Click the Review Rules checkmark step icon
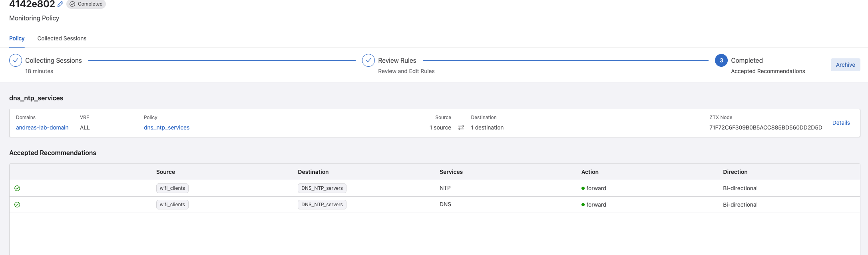868x255 pixels. tap(368, 60)
